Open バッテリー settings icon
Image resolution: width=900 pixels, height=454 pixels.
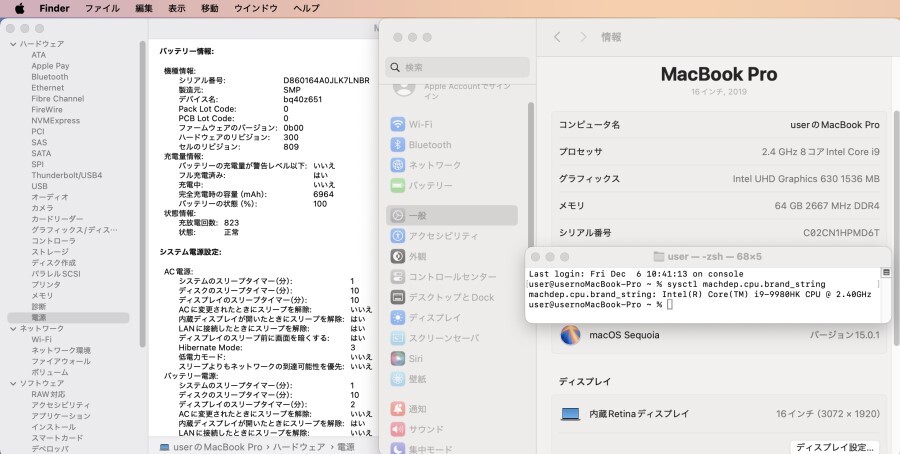398,185
